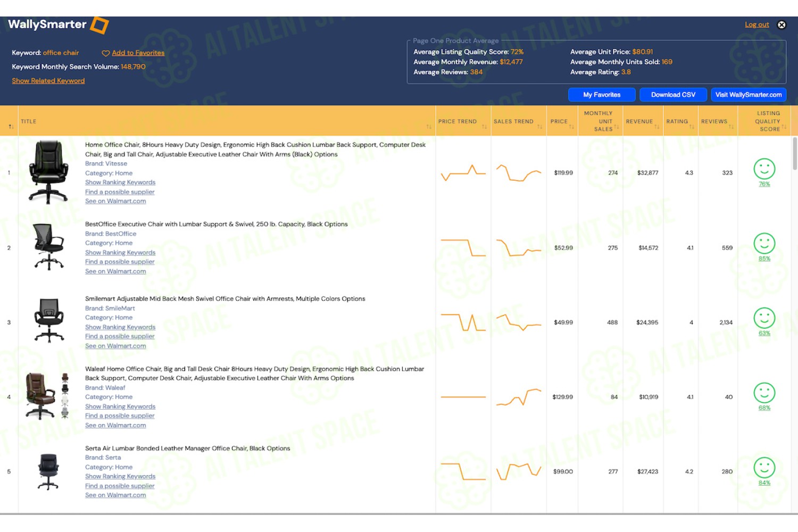The width and height of the screenshot is (798, 532).
Task: Click the SmileMart mesh chair thumbnail
Action: 49,321
